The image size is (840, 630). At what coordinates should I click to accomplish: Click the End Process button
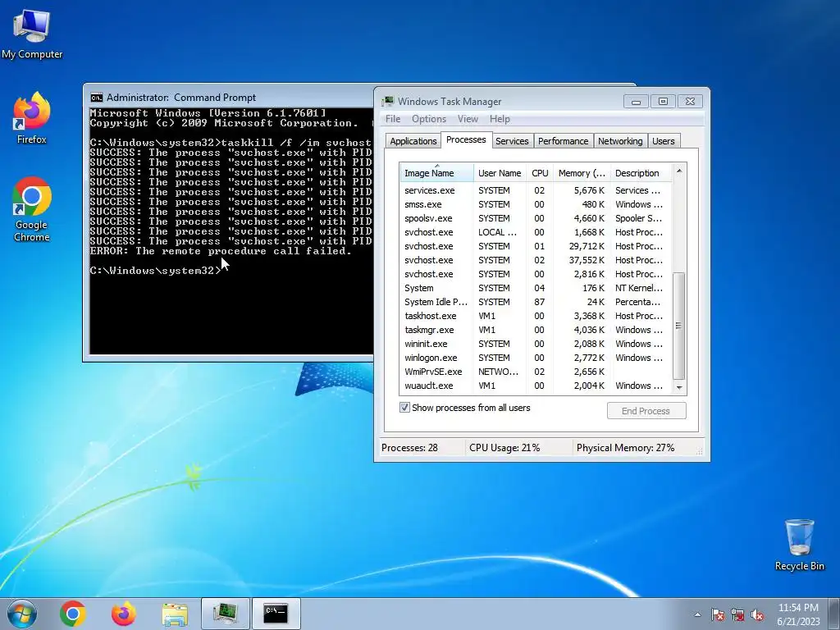pyautogui.click(x=646, y=411)
